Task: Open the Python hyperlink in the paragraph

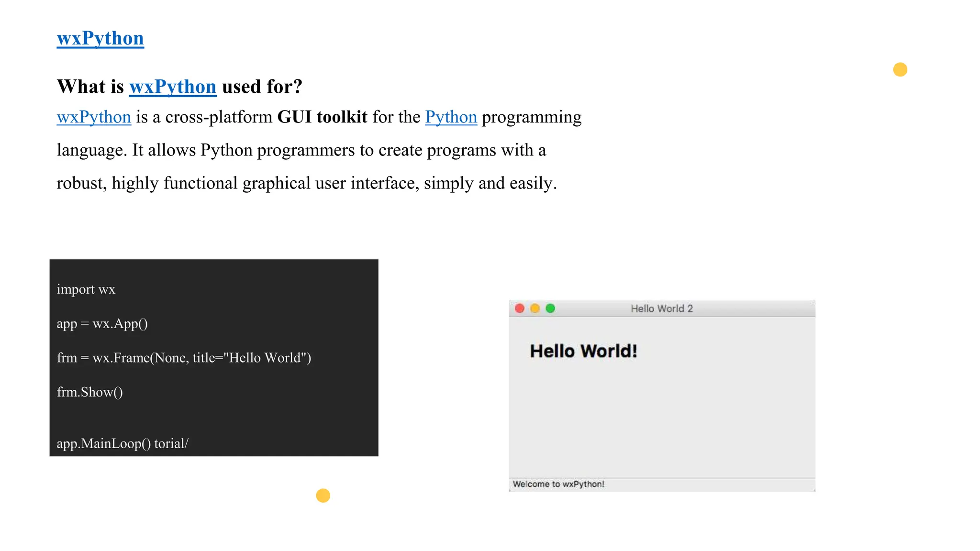Action: pyautogui.click(x=451, y=117)
